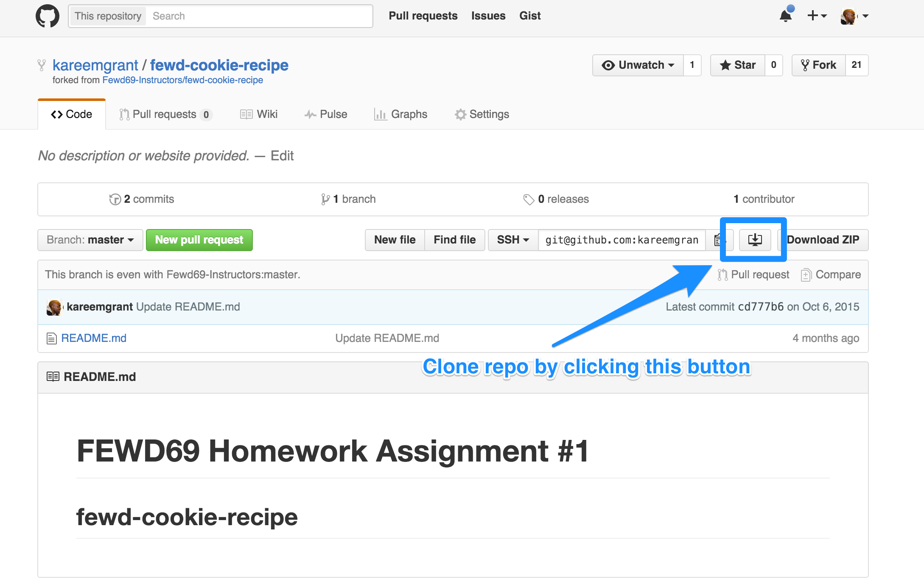Expand the plus create-new dropdown
Screen dimensions: 924x582
(x=817, y=16)
